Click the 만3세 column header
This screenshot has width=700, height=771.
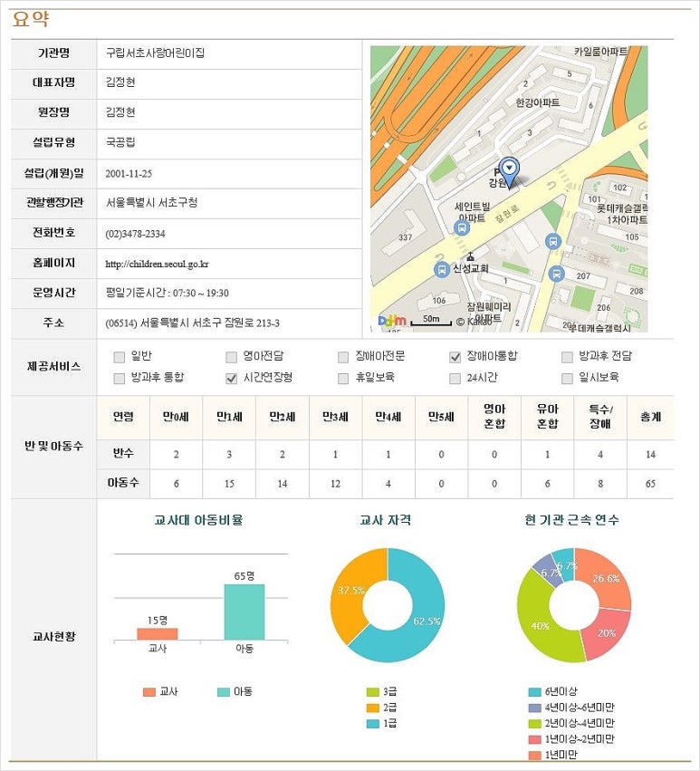(335, 417)
